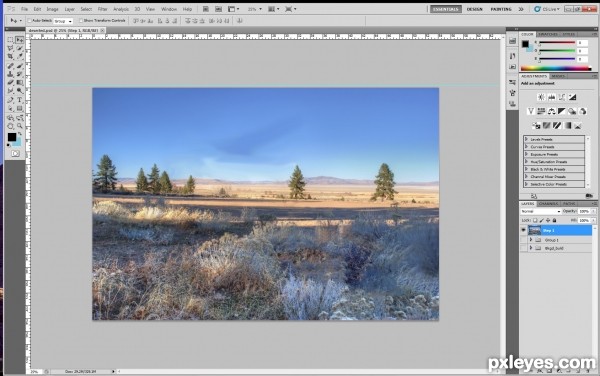Screen dimensions: 600x376
Task: Click the Essentials workspace button
Action: [x=445, y=9]
